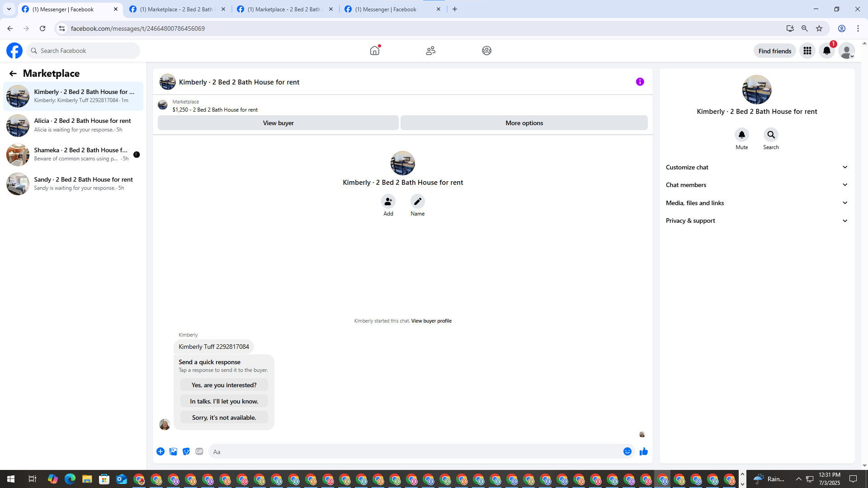The height and width of the screenshot is (488, 868).
Task: Click the GIF chooser icon
Action: tap(199, 451)
